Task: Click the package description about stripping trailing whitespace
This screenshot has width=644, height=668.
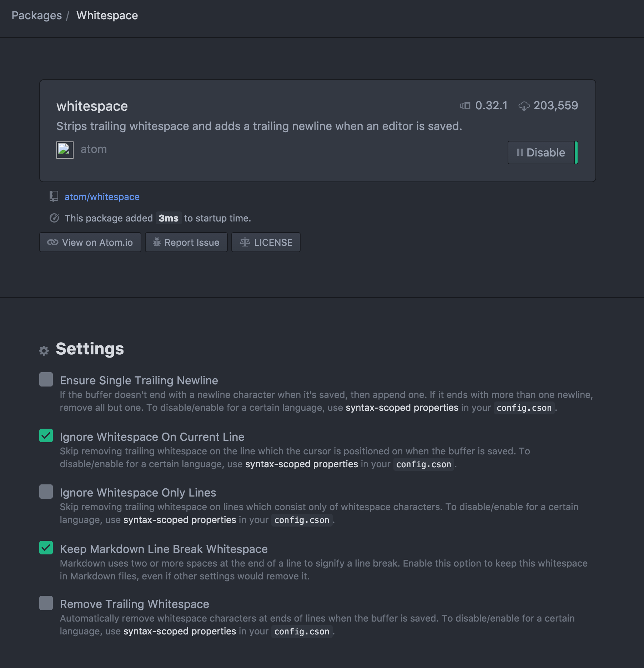Action: (x=259, y=126)
